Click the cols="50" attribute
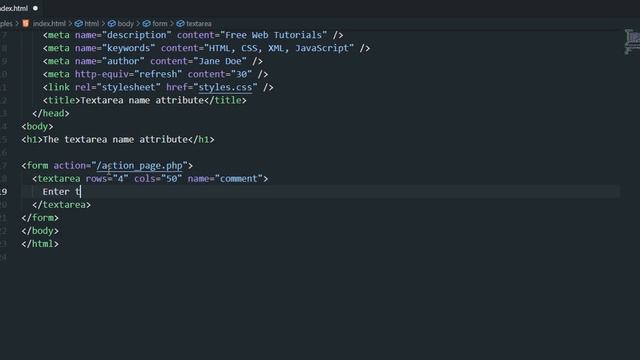This screenshot has height=360, width=640. [x=158, y=179]
